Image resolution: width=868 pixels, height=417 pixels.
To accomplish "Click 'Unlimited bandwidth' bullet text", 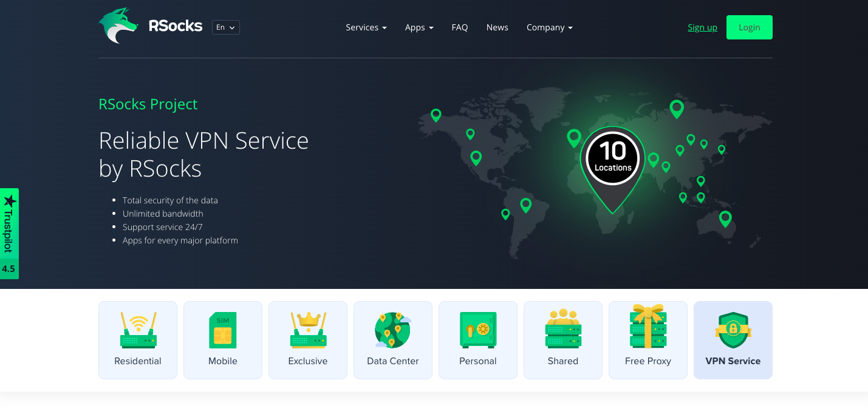I will tap(163, 214).
